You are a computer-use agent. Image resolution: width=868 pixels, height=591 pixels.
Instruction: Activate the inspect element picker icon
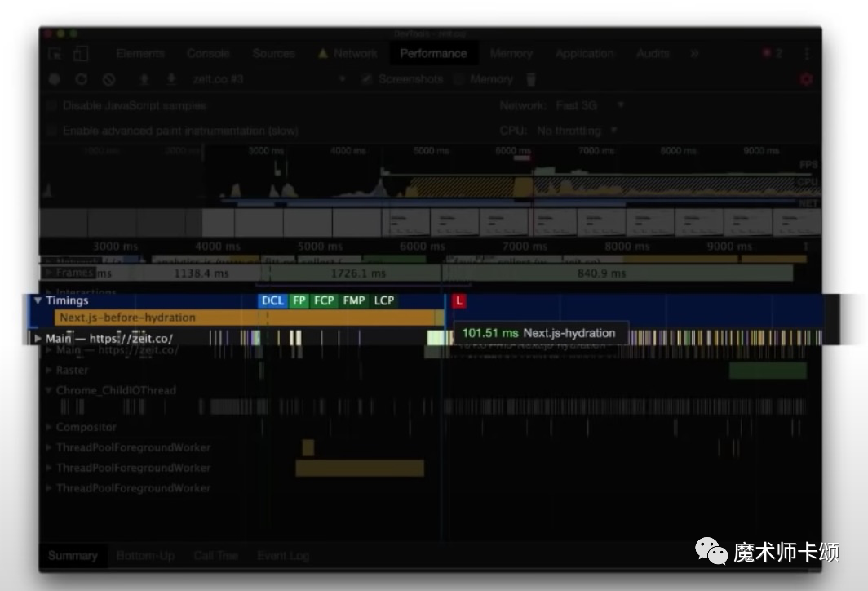[55, 54]
